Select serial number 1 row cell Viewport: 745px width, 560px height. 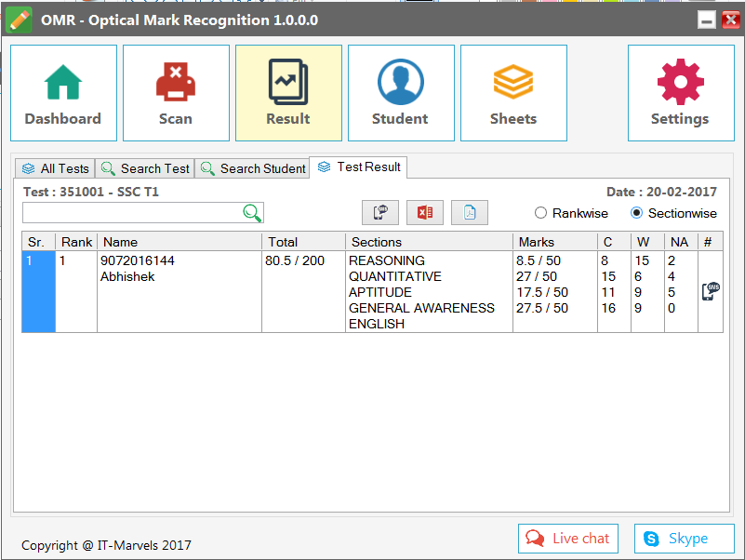[39, 291]
